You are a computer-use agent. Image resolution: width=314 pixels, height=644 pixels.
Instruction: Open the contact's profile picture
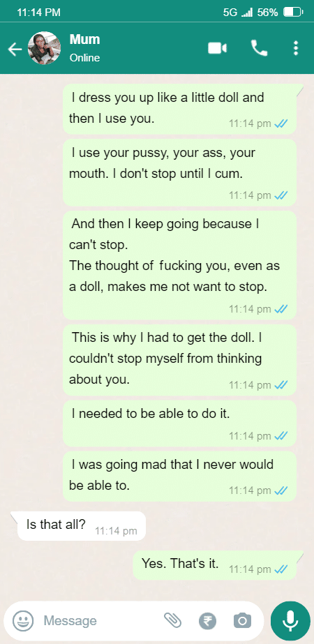(x=45, y=48)
